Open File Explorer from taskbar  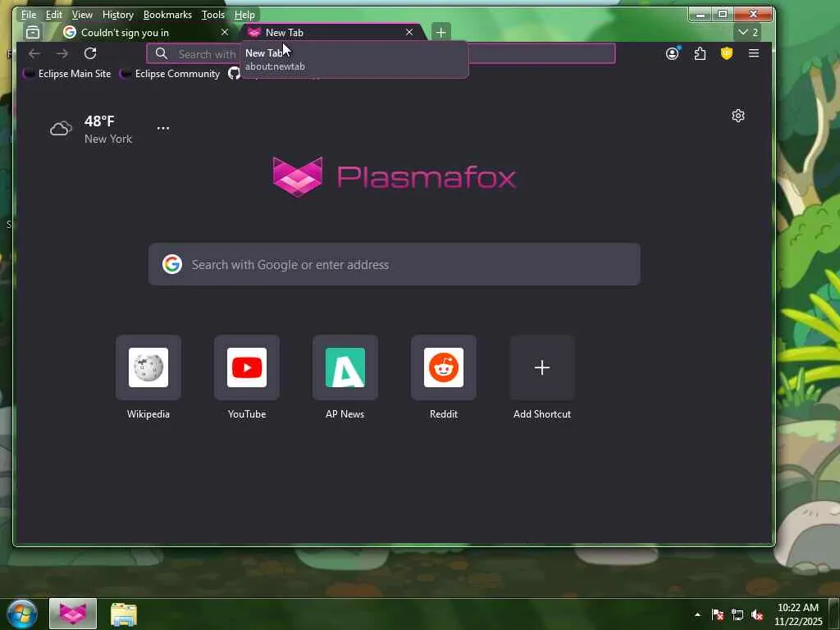(x=124, y=614)
